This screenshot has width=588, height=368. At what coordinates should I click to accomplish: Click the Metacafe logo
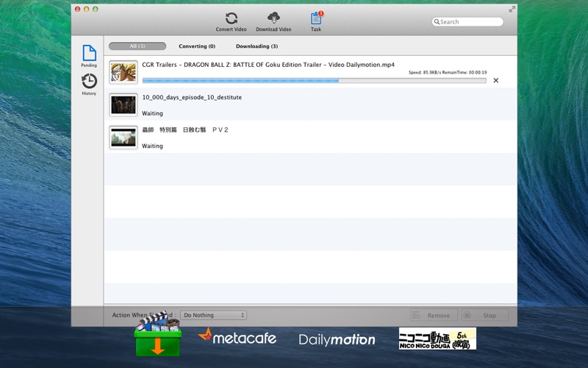click(x=237, y=336)
